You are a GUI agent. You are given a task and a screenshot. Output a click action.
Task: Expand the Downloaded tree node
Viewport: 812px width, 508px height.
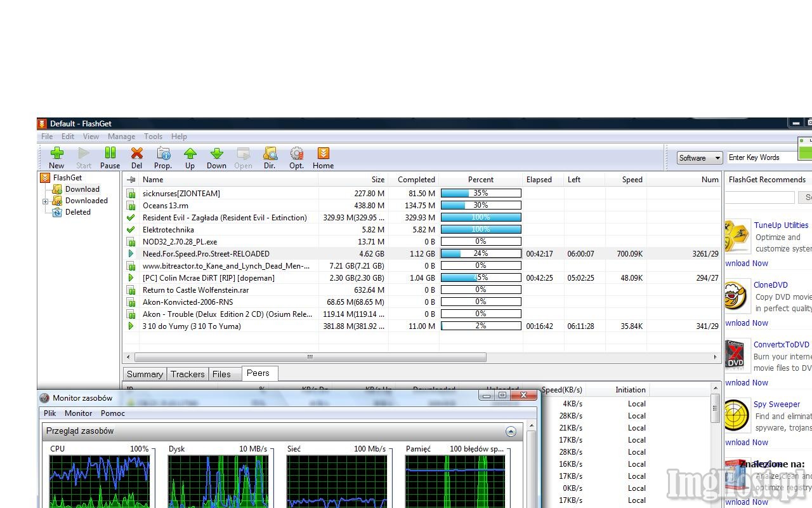click(45, 201)
